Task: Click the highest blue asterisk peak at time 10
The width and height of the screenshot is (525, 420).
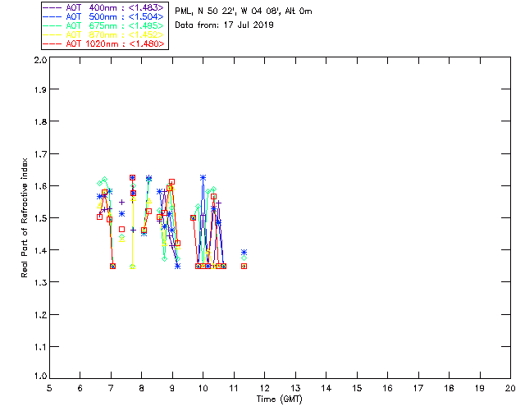Action: click(x=203, y=177)
